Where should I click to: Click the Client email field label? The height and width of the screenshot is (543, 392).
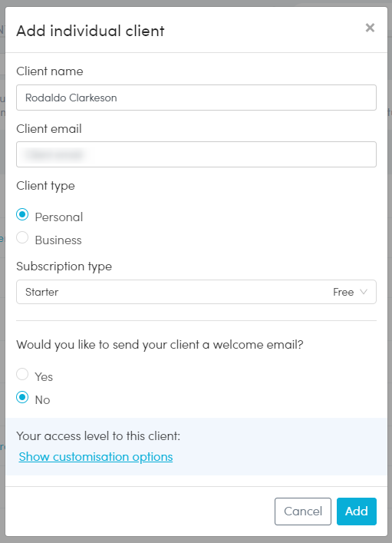[49, 129]
